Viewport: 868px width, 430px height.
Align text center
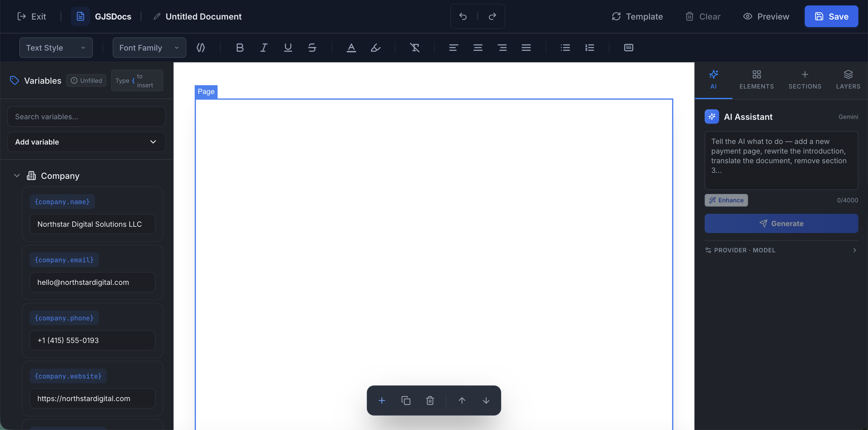(478, 48)
